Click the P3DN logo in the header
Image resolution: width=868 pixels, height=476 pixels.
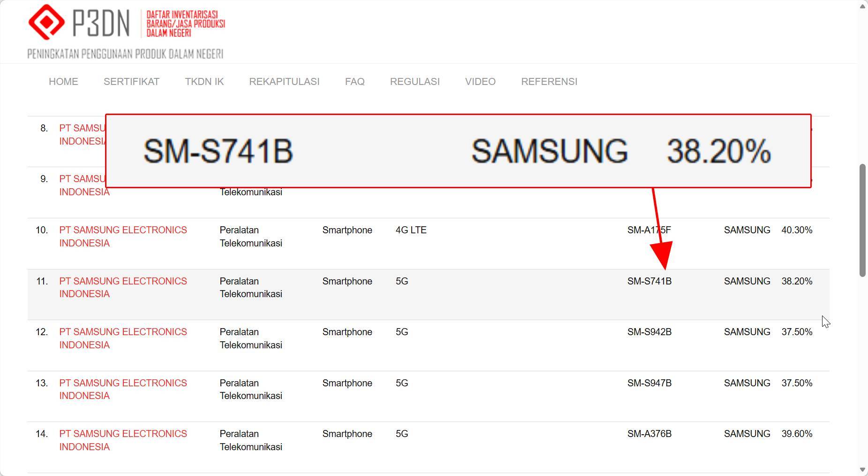(127, 31)
